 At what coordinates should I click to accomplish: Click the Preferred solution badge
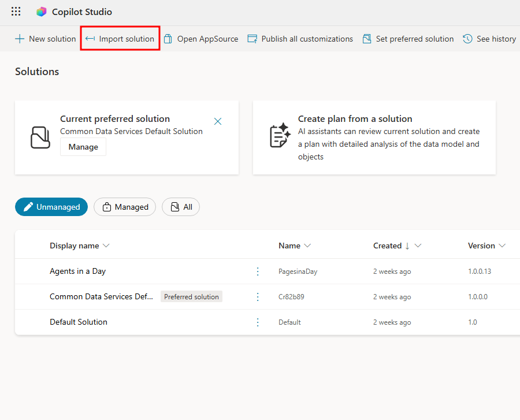(191, 297)
